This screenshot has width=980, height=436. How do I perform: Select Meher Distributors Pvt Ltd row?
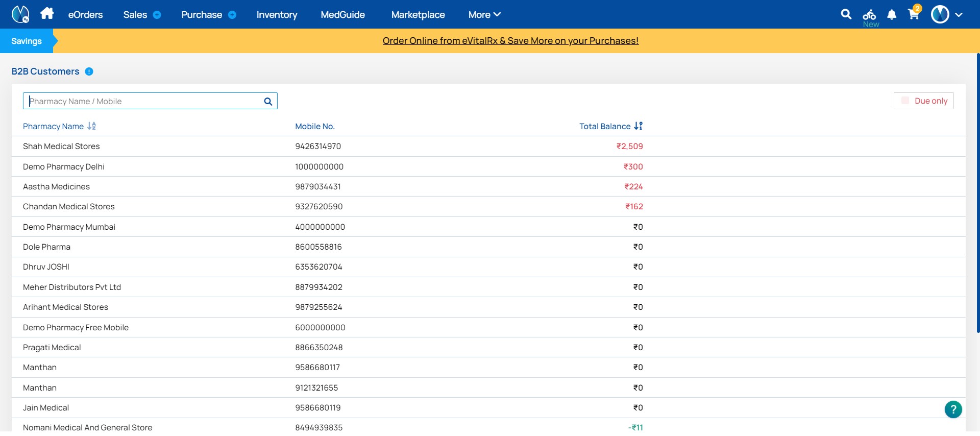pos(488,287)
